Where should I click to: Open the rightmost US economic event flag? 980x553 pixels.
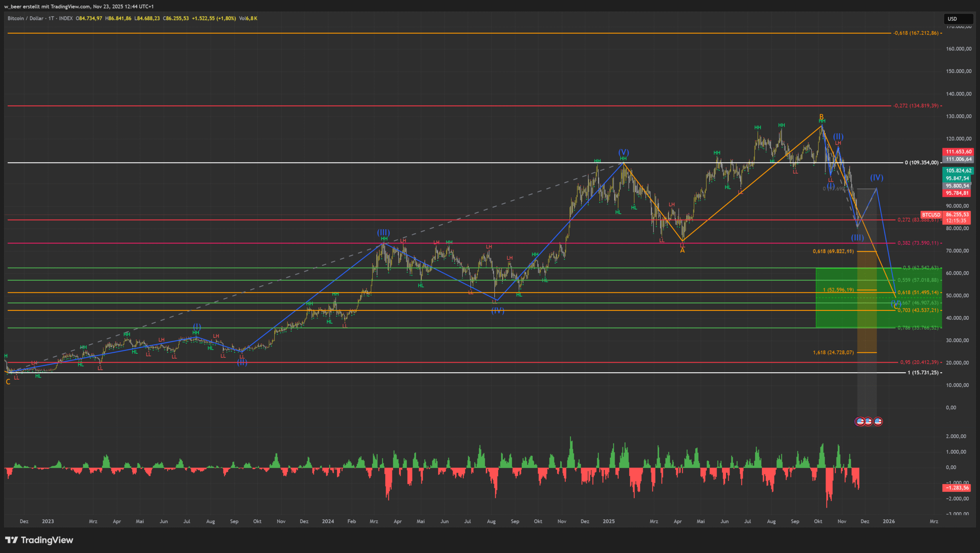(x=878, y=421)
